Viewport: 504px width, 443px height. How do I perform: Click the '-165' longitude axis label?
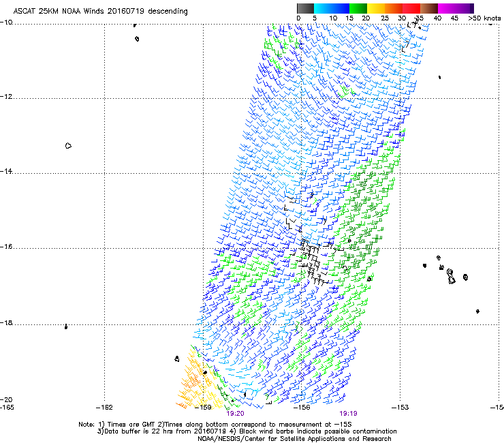tap(7, 408)
